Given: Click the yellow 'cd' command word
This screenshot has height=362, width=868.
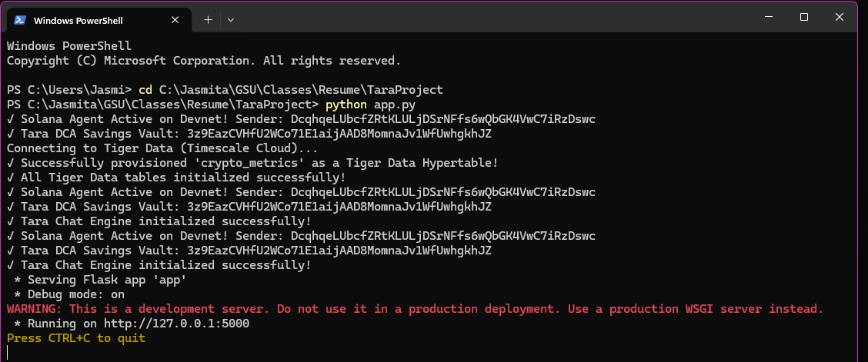Looking at the screenshot, I should pyautogui.click(x=145, y=89).
